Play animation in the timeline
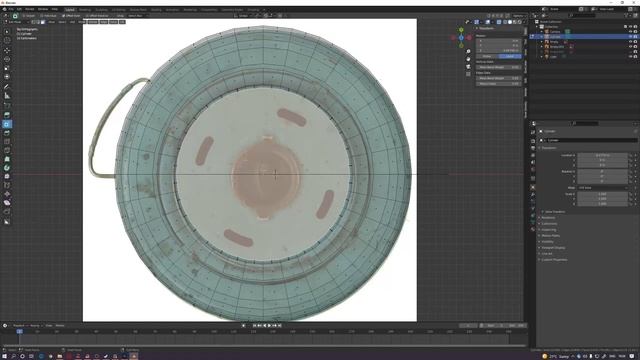Viewport: 640px width, 360px height. (269, 326)
